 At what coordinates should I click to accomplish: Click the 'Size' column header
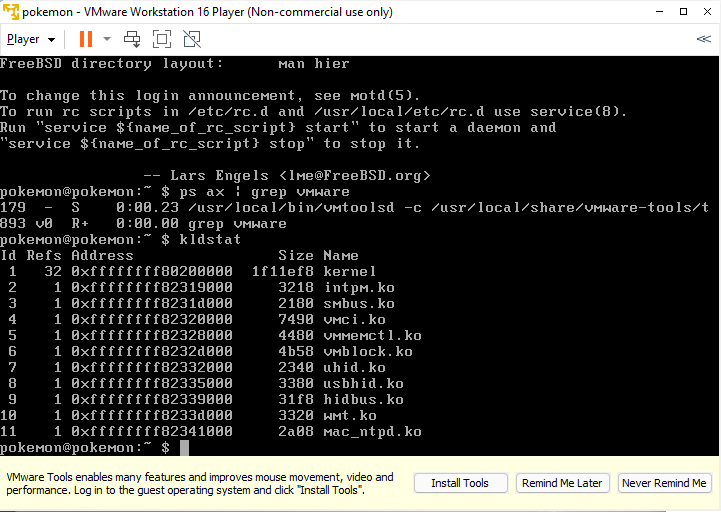click(296, 255)
